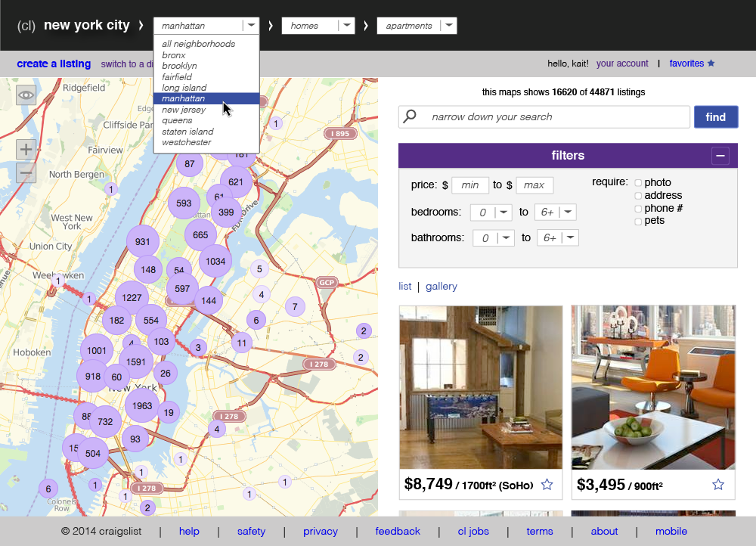Choose brooklyn from the dropdown list
The height and width of the screenshot is (546, 756).
[179, 66]
